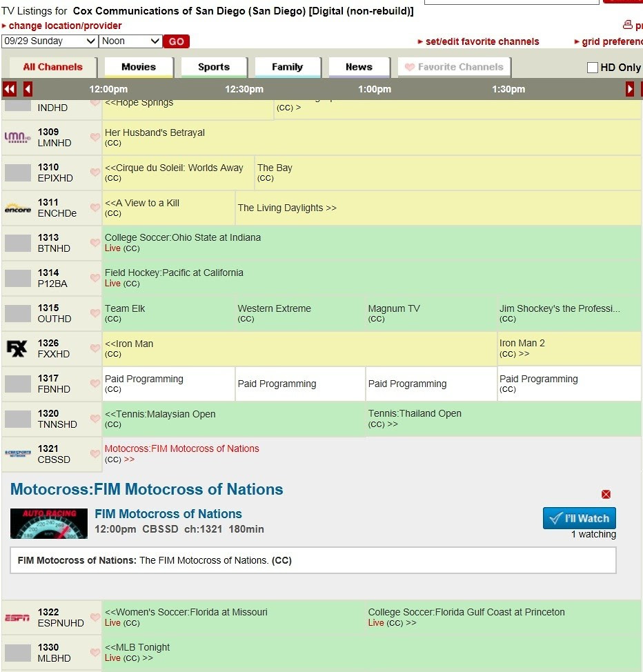
Task: Select The Living Daylights listing
Action: coord(287,208)
